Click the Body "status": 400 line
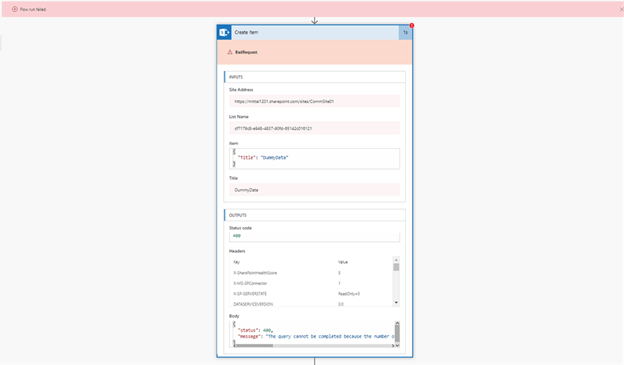 (255, 330)
